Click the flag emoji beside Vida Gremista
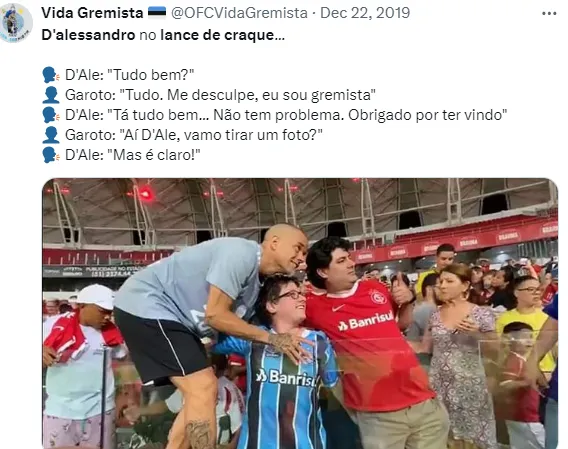This screenshot has height=449, width=568. coord(157,12)
